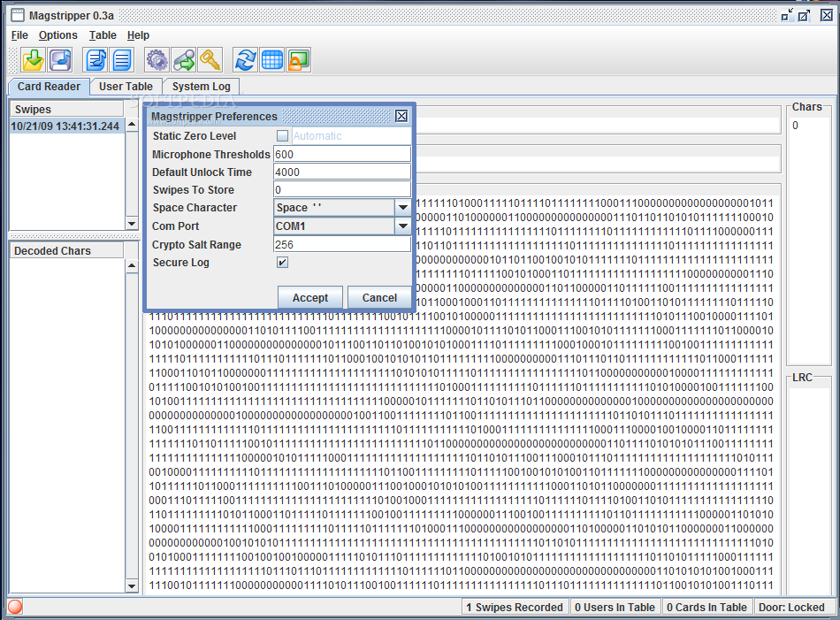This screenshot has width=840, height=620.
Task: Open the Options menu
Action: tap(57, 35)
